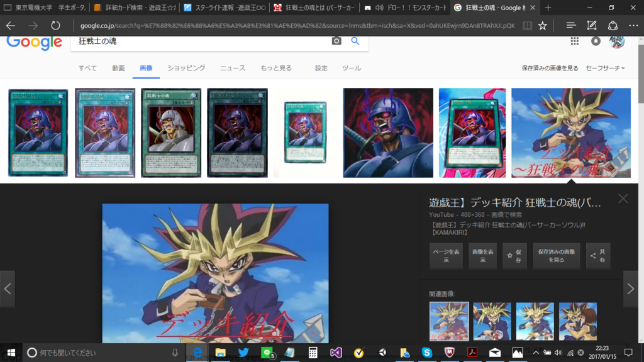
Task: Open 設定 settings menu
Action: [x=321, y=68]
